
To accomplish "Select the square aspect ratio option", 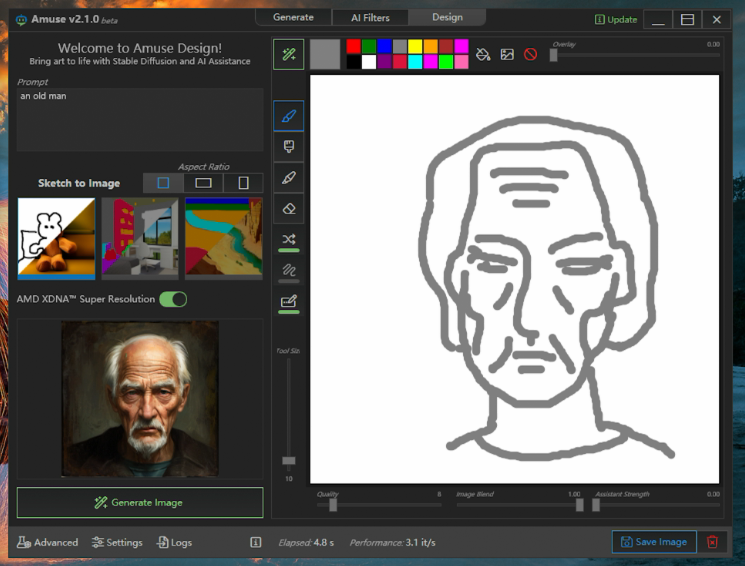I will [164, 183].
